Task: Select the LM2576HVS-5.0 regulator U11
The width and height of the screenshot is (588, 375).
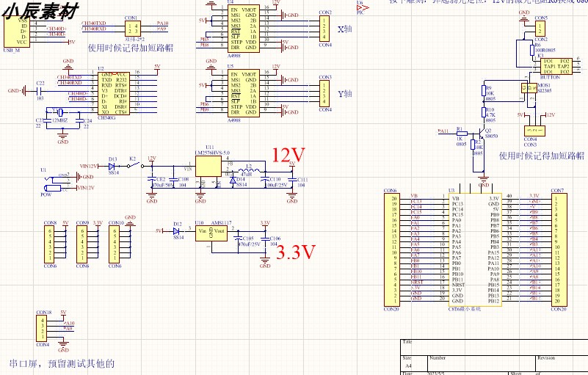Action: click(x=208, y=166)
